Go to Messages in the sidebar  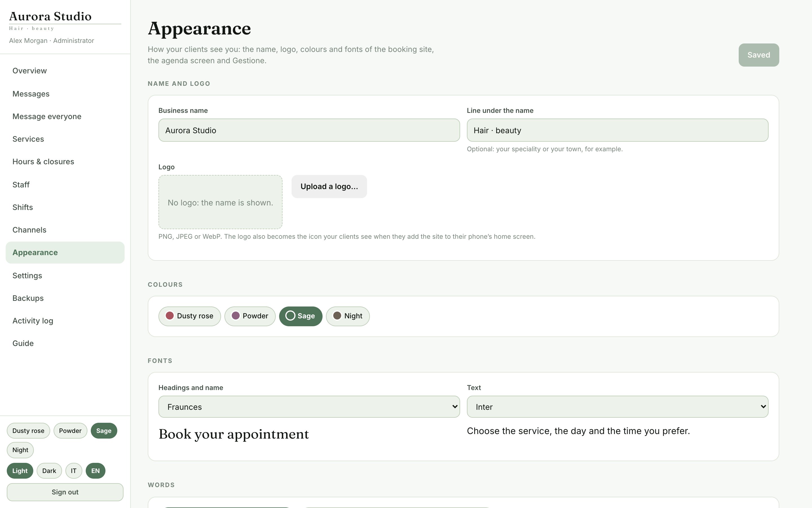click(65, 94)
